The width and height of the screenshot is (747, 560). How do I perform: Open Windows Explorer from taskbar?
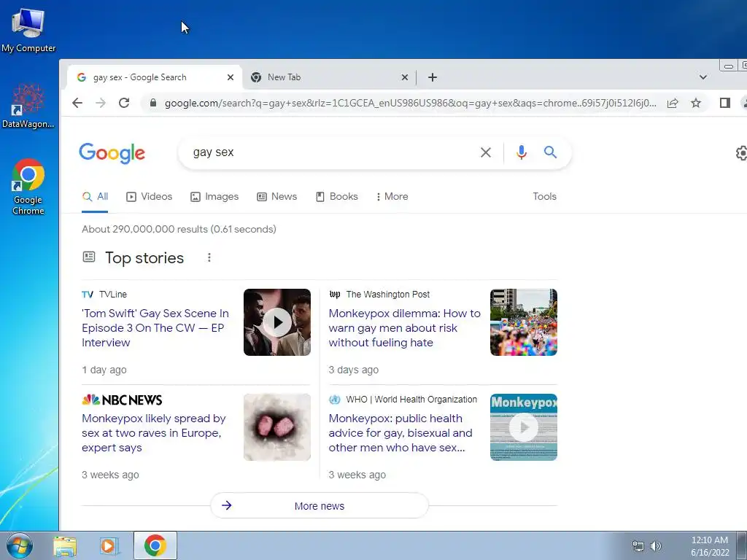pos(65,545)
